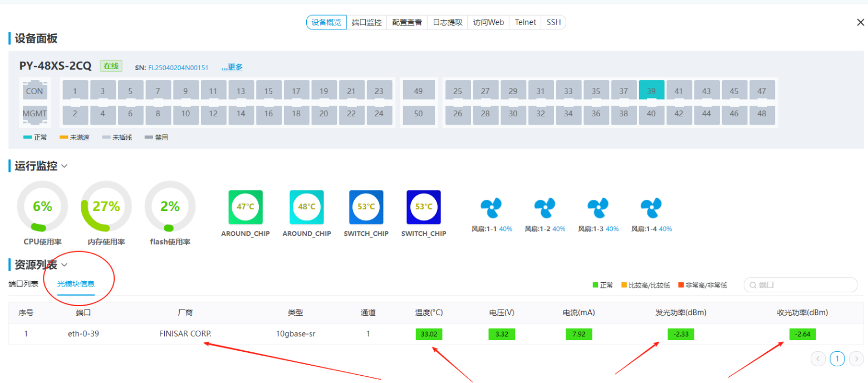Switch to the 端口监控 tab
The width and height of the screenshot is (868, 383).
[367, 22]
